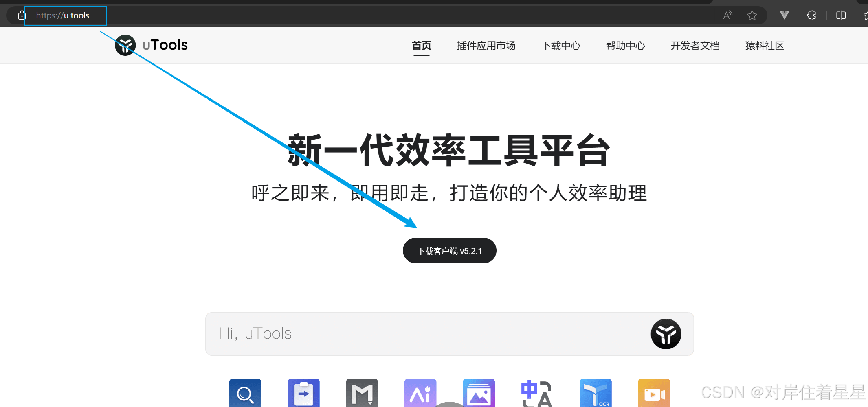Image resolution: width=868 pixels, height=407 pixels.
Task: Click the uTools logo in page header
Action: pyautogui.click(x=125, y=45)
